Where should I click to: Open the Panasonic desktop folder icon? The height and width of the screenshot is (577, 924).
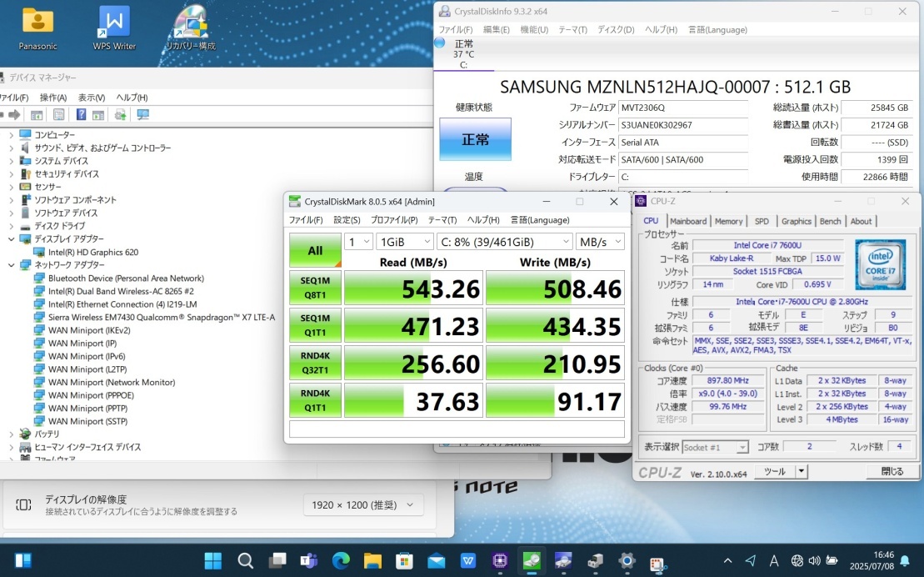tap(37, 28)
